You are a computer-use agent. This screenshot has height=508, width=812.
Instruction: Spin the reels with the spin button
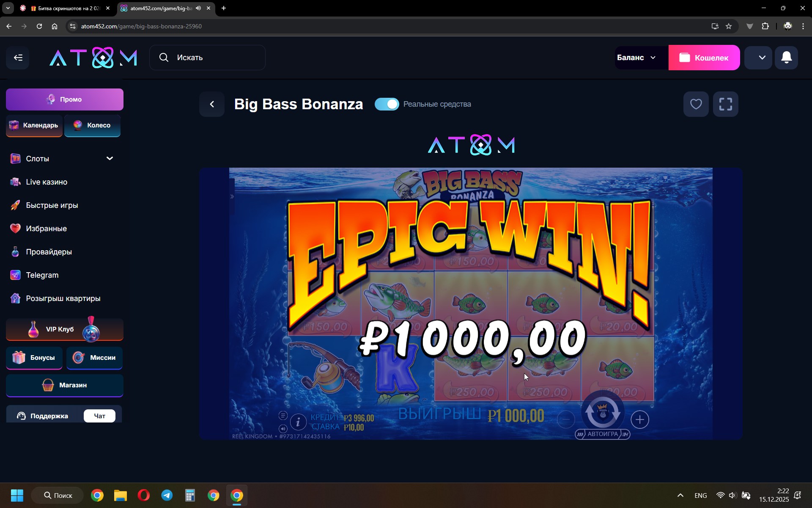tap(603, 411)
